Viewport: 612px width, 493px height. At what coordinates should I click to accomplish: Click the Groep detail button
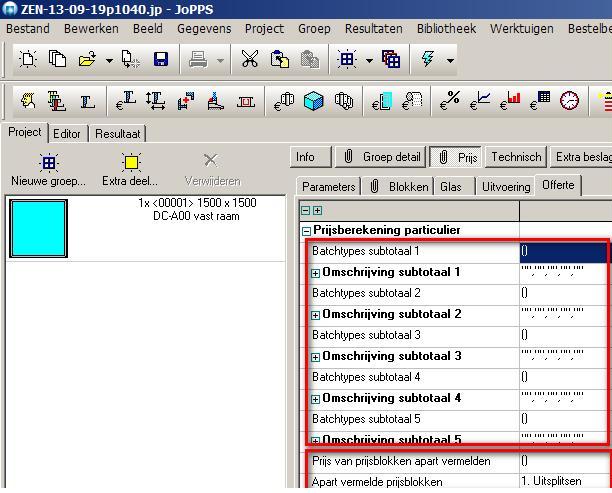click(381, 157)
